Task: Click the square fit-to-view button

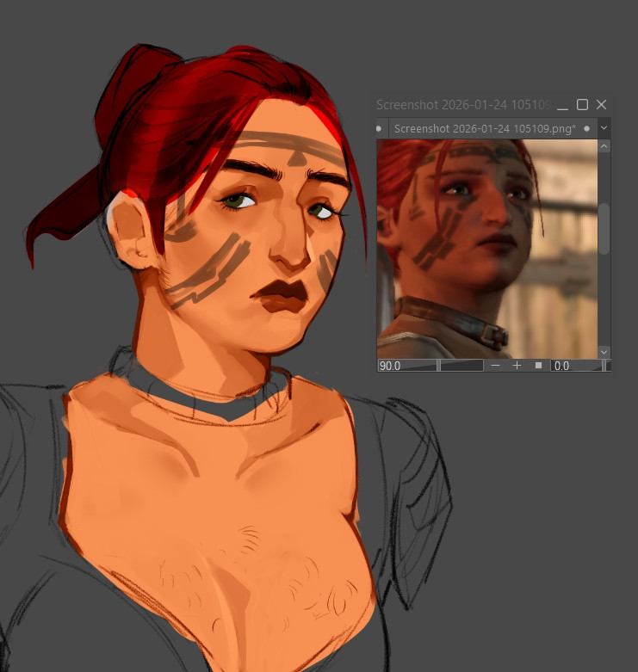Action: 538,366
